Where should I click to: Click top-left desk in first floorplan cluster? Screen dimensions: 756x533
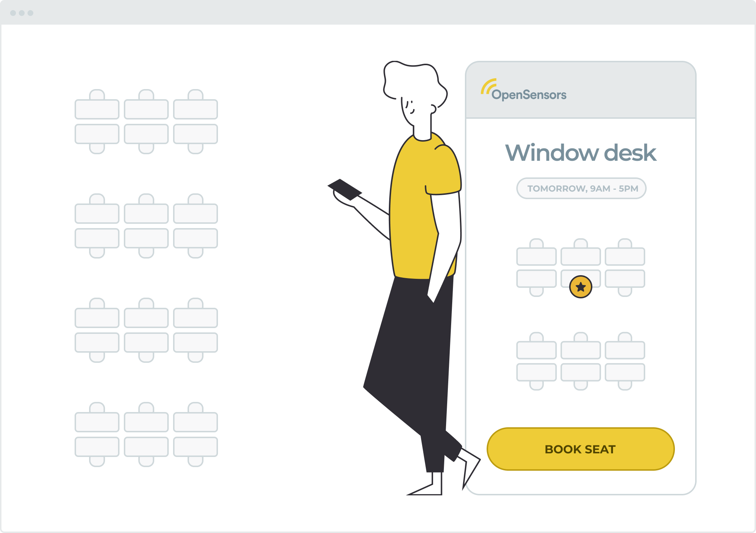pos(97,109)
